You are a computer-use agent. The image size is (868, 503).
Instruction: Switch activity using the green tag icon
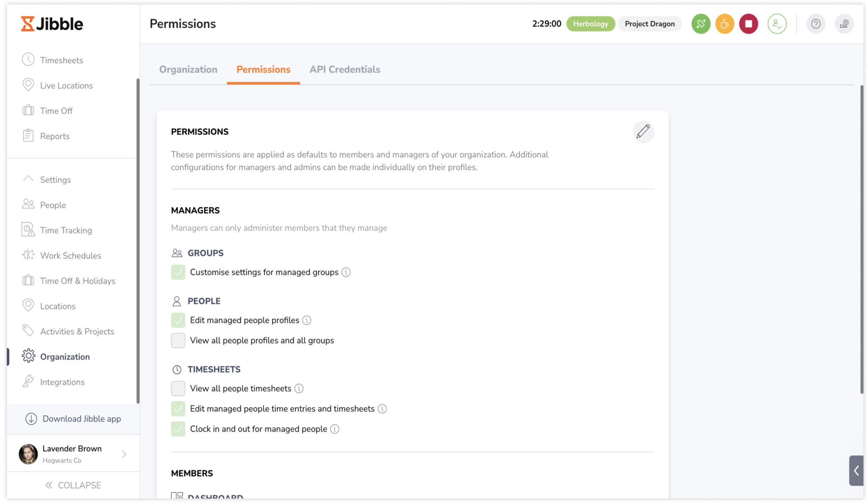pos(701,24)
